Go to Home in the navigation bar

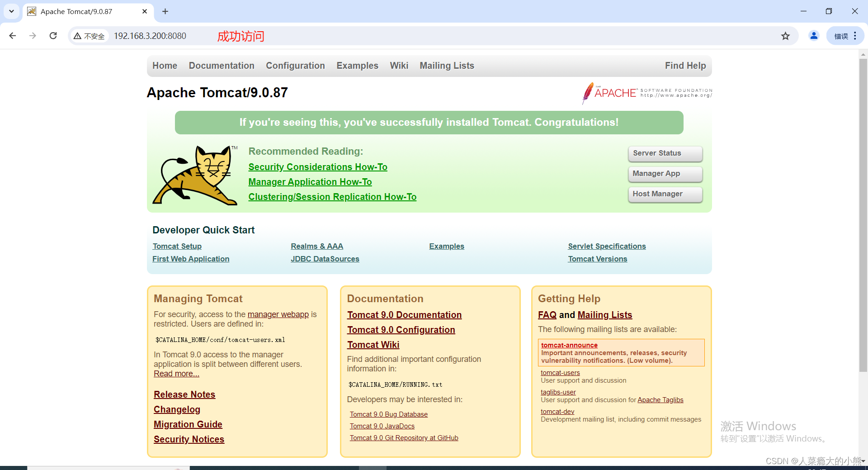[165, 66]
